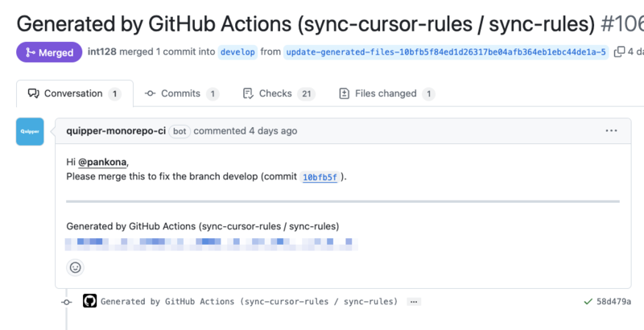Image resolution: width=644 pixels, height=330 pixels.
Task: Open commit 10bfb5f link
Action: click(x=320, y=177)
